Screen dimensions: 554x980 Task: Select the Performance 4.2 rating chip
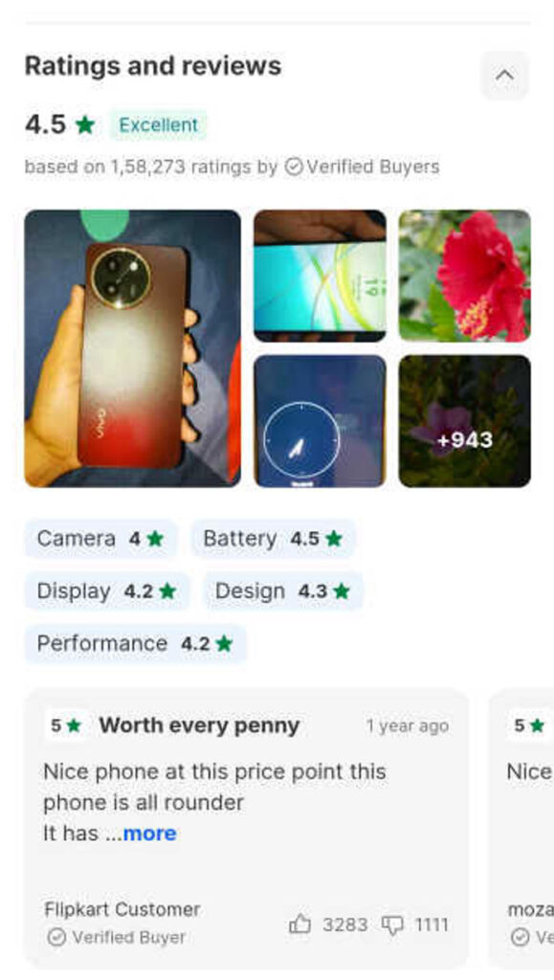135,643
